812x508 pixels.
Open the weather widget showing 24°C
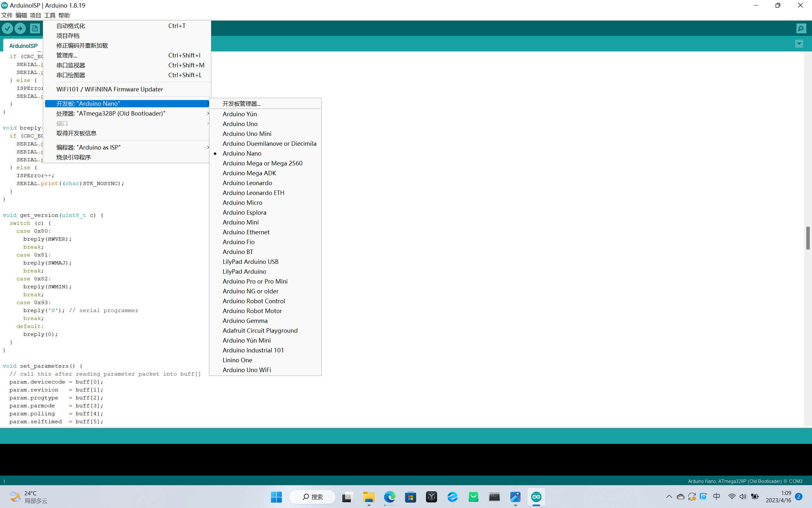[x=28, y=497]
